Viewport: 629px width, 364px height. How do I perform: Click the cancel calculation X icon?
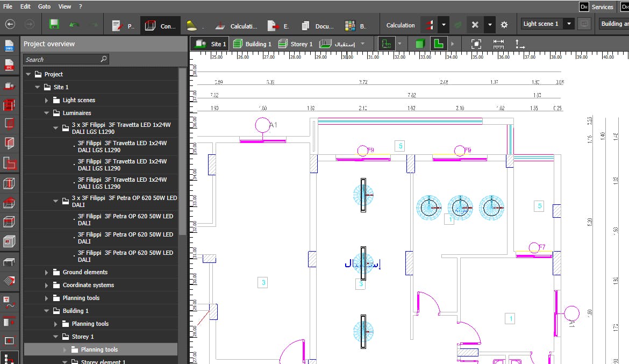[475, 25]
